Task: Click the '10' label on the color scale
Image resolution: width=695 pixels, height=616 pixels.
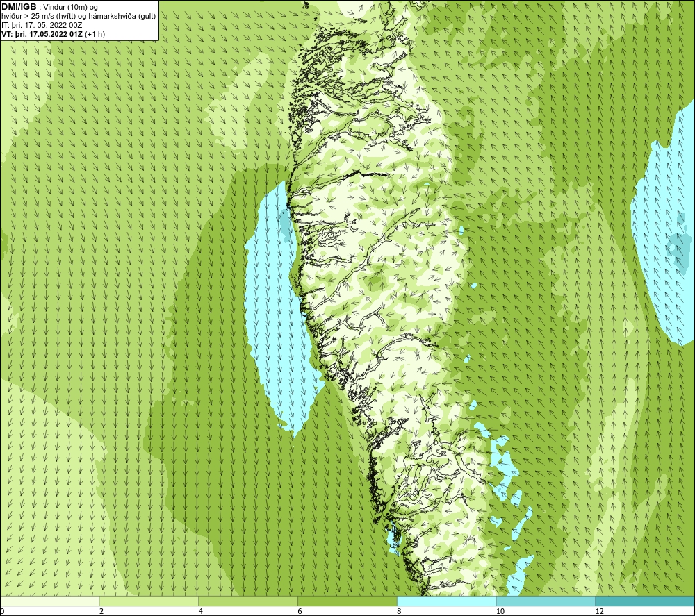Action: pyautogui.click(x=500, y=611)
